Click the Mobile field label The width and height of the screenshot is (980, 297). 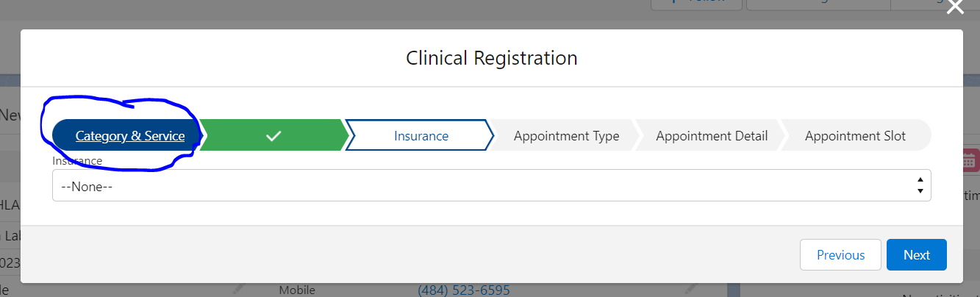tap(297, 290)
